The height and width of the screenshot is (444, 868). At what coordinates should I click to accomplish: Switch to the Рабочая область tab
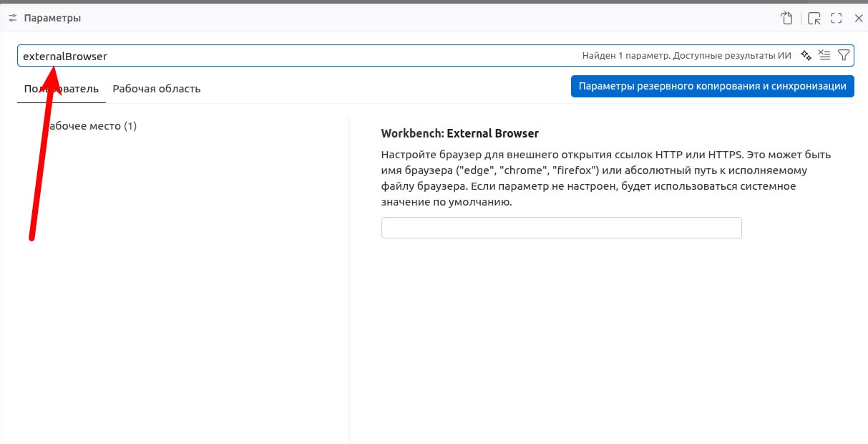[157, 89]
